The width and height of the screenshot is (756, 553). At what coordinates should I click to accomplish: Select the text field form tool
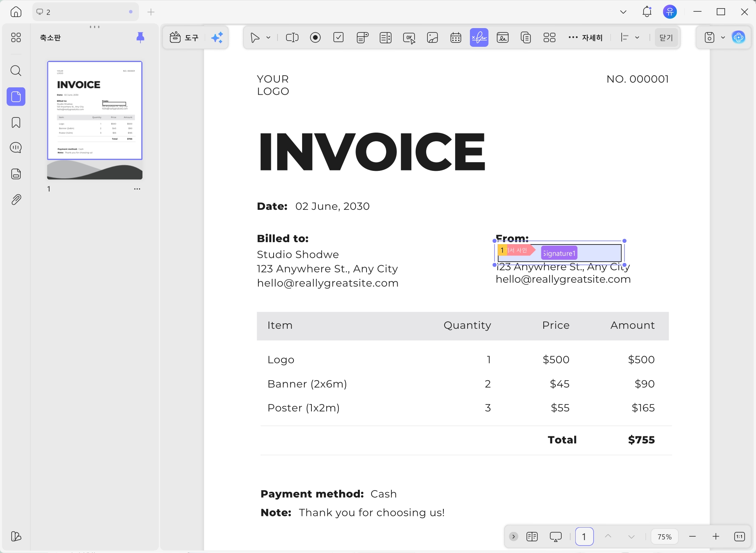[292, 38]
